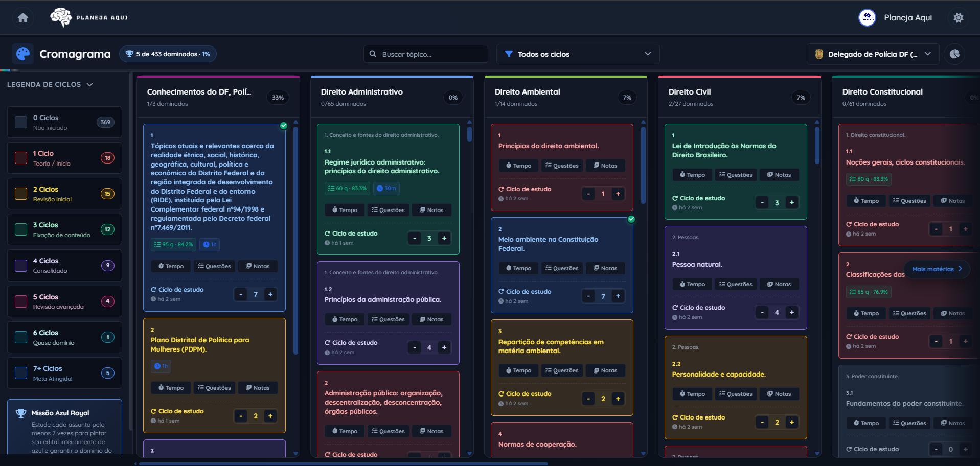The image size is (980, 466).
Task: Open Tempo for Princípios da administração pública
Action: 345,319
